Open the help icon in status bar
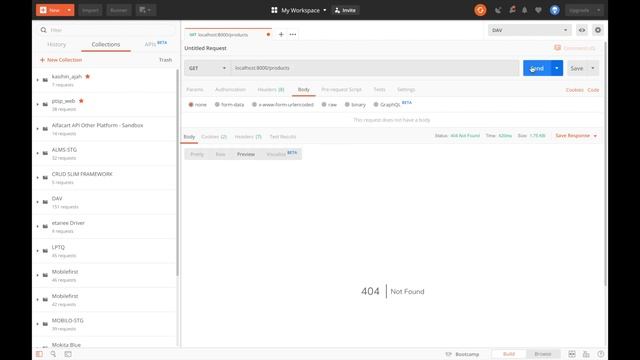 pos(600,354)
